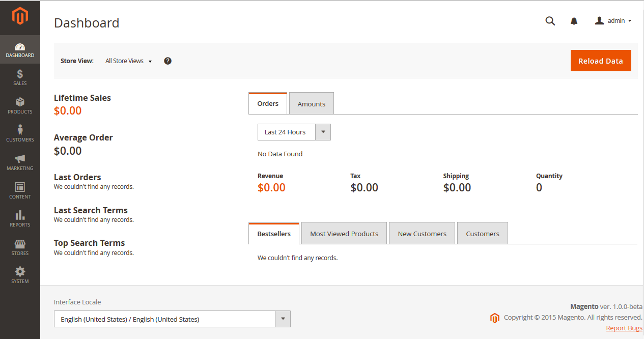644x339 pixels.
Task: Open Reports bar chart icon
Action: pyautogui.click(x=20, y=215)
